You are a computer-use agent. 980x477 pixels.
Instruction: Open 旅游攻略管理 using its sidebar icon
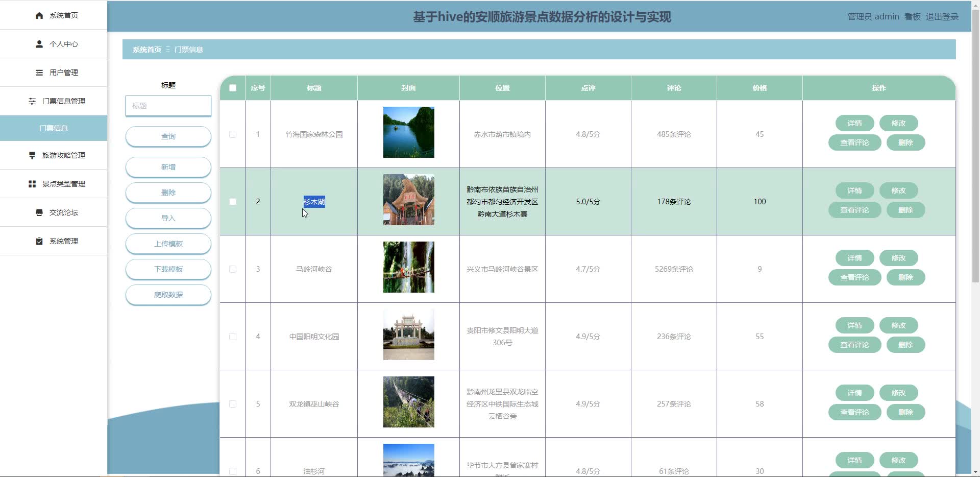coord(31,155)
